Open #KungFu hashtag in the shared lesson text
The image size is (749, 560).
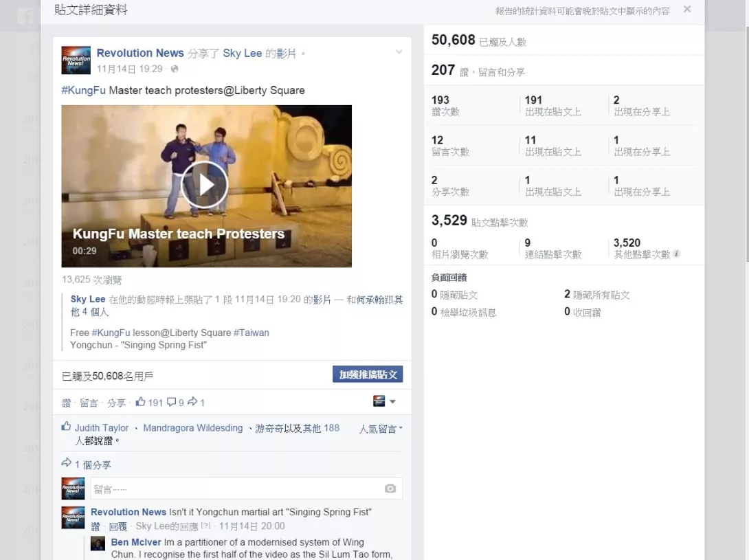pos(111,333)
